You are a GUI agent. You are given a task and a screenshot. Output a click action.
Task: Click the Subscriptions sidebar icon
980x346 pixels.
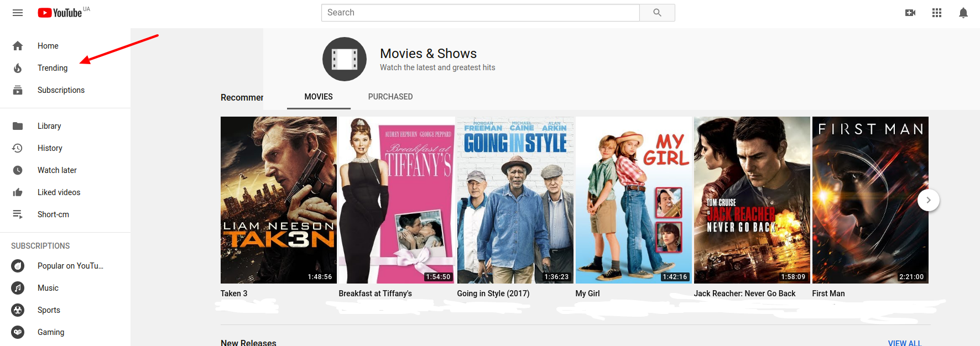point(18,90)
